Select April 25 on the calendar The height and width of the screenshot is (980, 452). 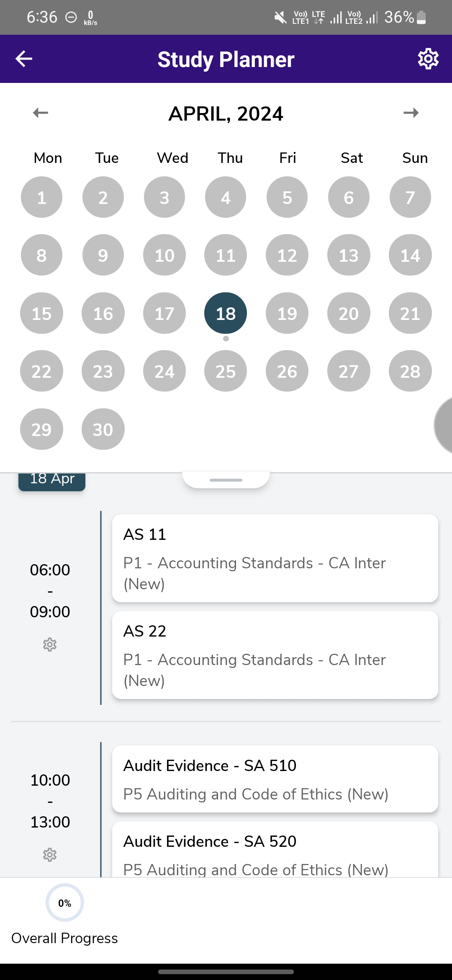coord(226,371)
